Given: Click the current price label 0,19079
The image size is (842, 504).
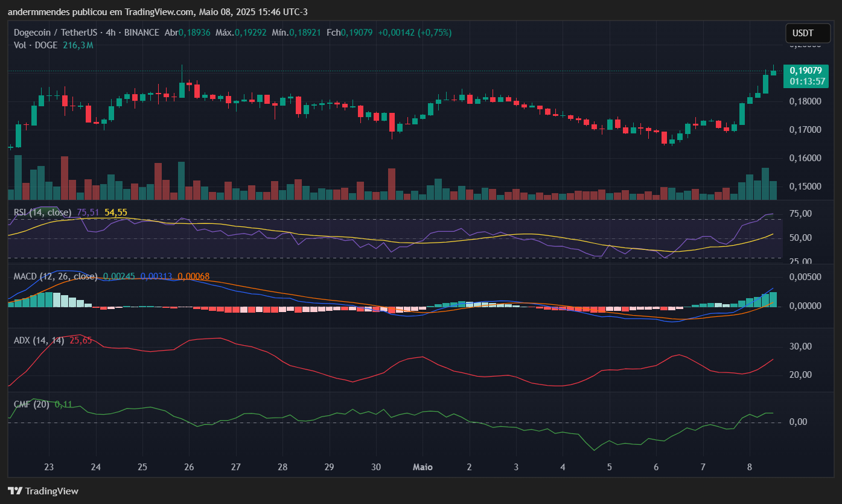Looking at the screenshot, I should [x=805, y=71].
